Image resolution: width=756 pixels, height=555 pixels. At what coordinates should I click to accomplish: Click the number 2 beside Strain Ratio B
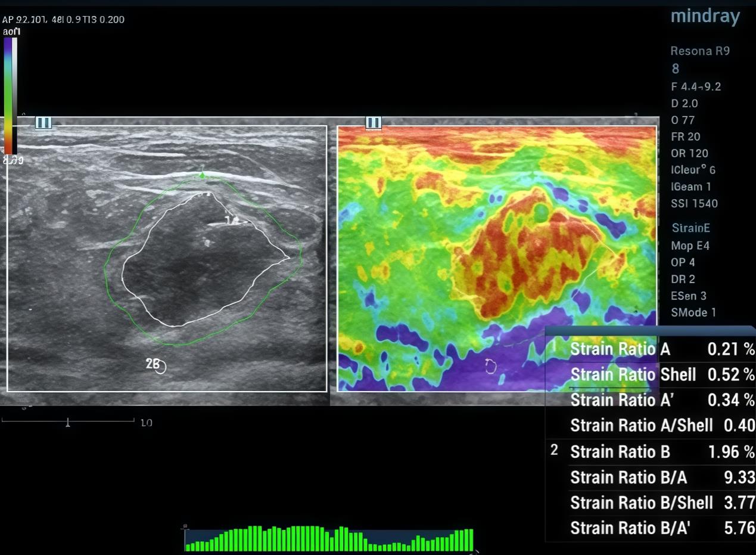tap(554, 450)
